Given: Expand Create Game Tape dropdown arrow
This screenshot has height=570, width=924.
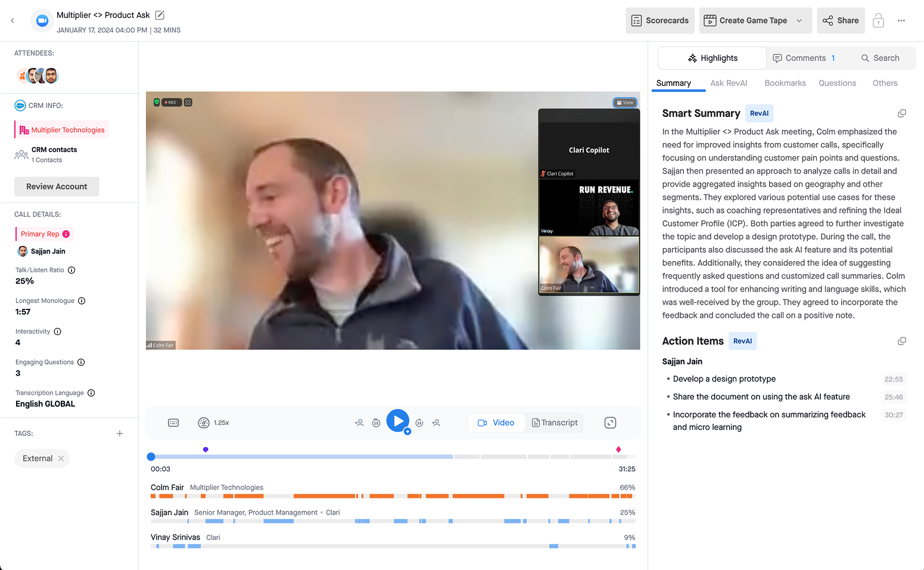Looking at the screenshot, I should (799, 20).
